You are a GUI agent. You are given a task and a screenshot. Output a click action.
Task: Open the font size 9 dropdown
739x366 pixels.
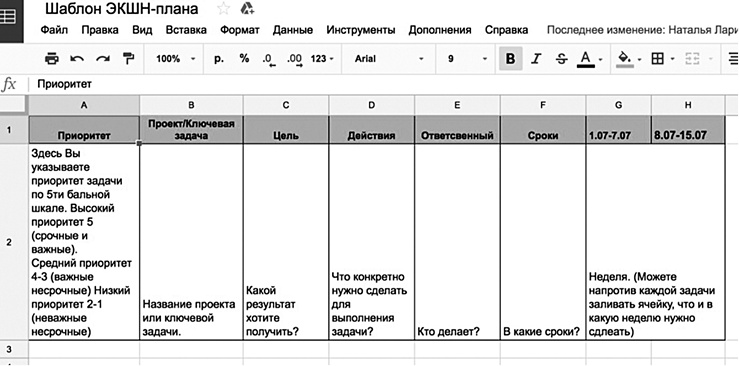(467, 59)
